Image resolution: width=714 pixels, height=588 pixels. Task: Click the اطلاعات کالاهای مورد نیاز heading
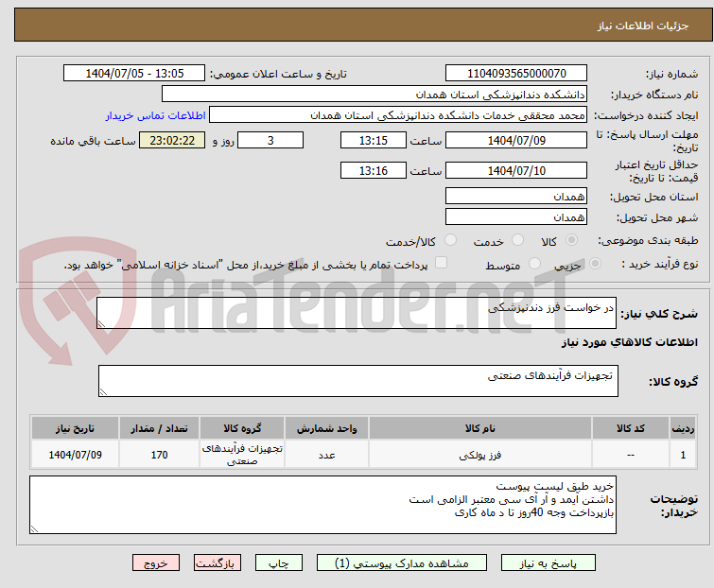629,342
